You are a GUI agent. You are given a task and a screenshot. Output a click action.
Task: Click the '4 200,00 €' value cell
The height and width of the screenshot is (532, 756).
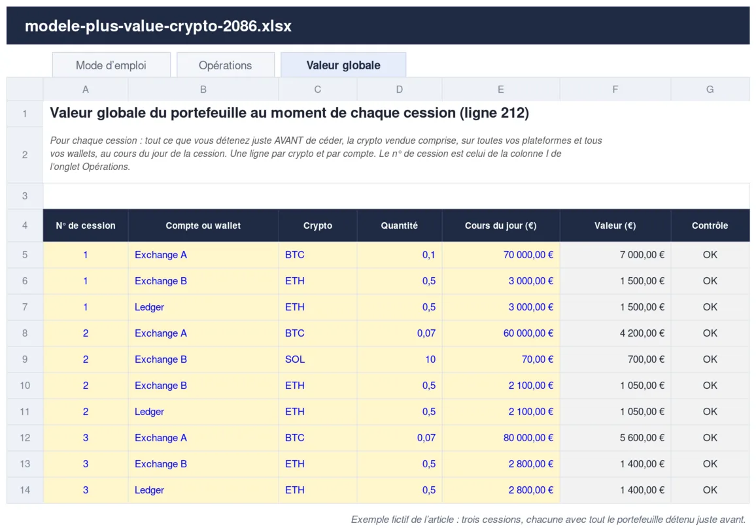click(615, 333)
